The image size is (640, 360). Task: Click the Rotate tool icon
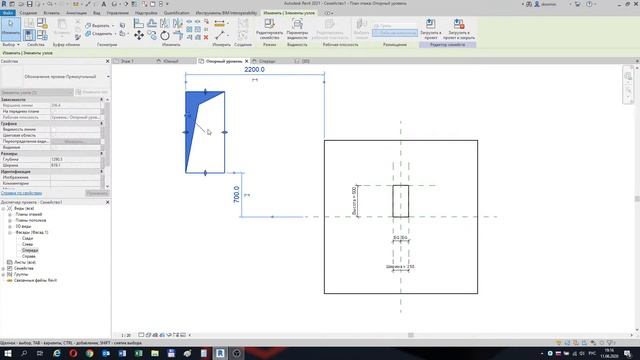click(x=164, y=36)
